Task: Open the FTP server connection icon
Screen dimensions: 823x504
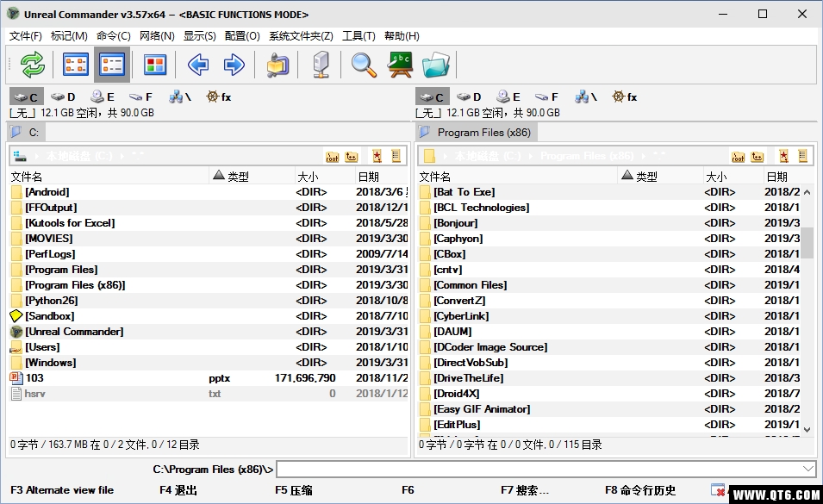Action: (321, 65)
